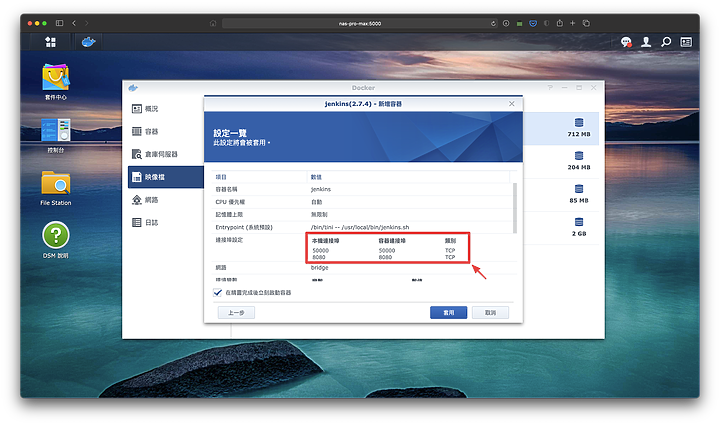Show Safari tab overview

(586, 23)
